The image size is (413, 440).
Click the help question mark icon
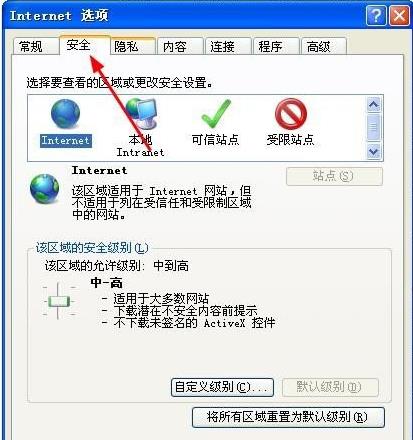click(x=376, y=16)
